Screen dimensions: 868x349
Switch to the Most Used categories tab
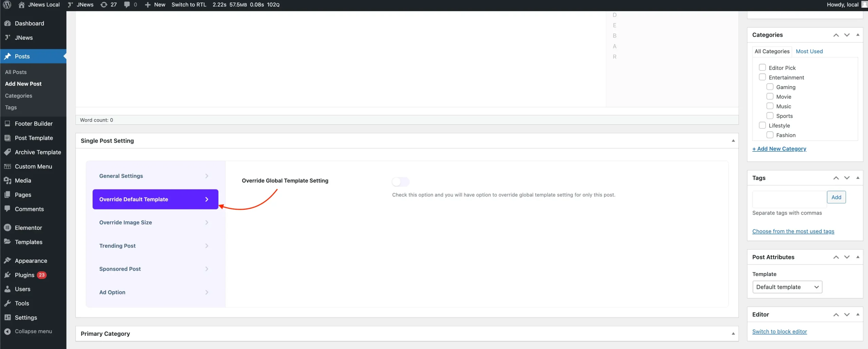tap(809, 51)
